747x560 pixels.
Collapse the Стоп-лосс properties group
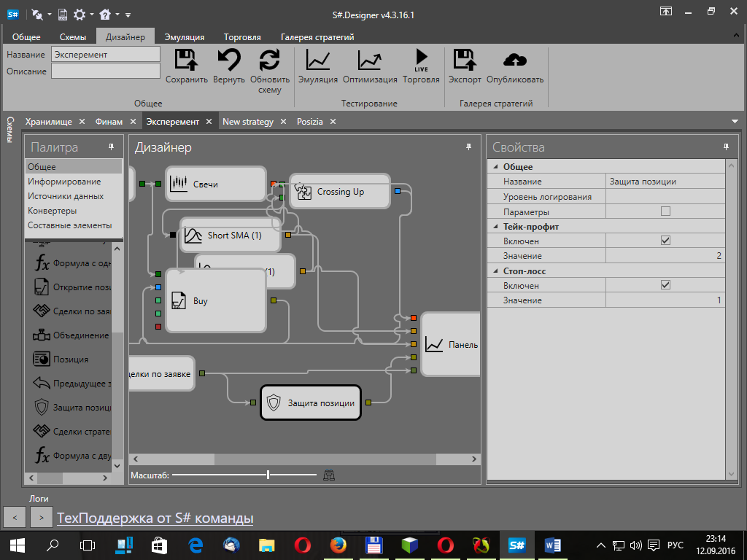[495, 271]
